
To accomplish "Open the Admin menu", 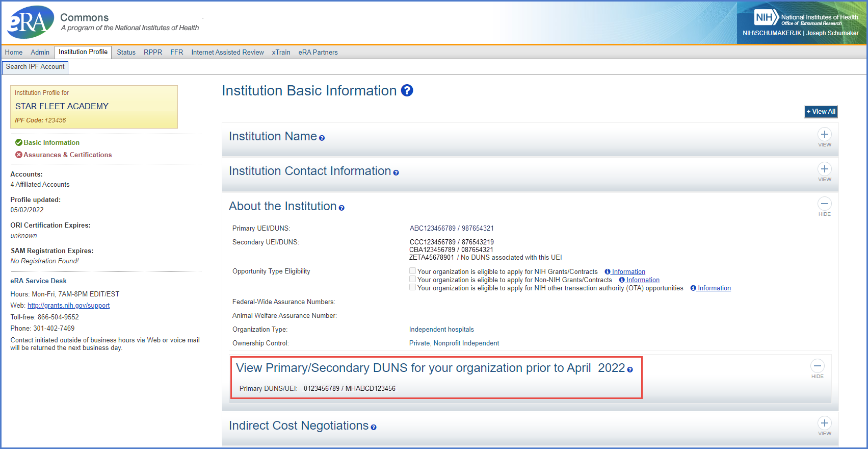I will (40, 52).
